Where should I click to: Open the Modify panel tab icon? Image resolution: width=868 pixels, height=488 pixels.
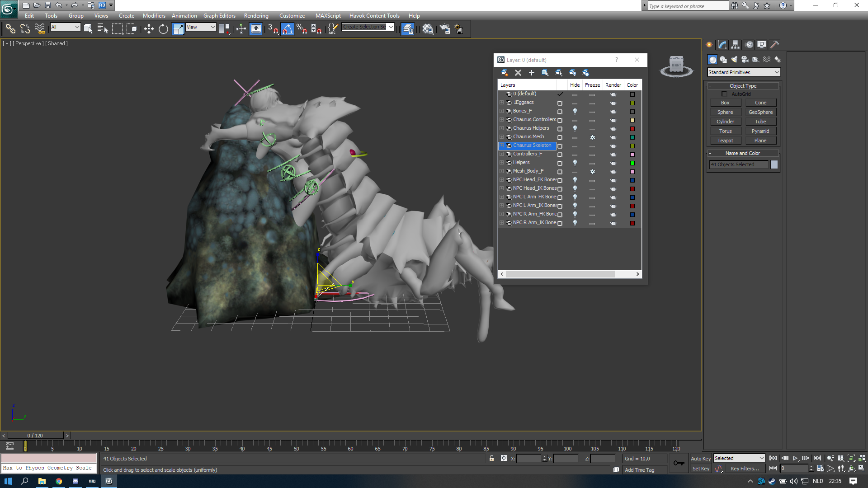[722, 45]
